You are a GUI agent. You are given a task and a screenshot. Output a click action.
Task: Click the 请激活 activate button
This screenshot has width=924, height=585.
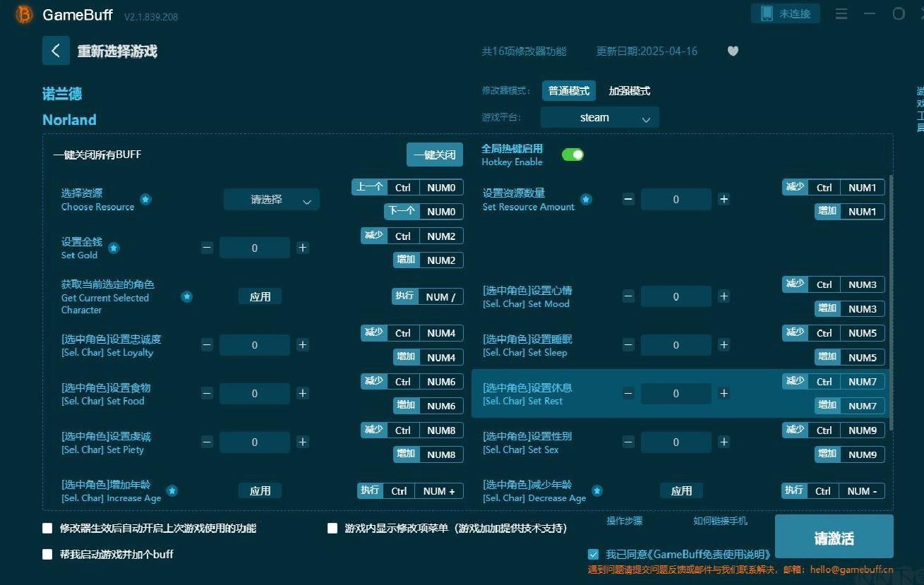click(834, 538)
